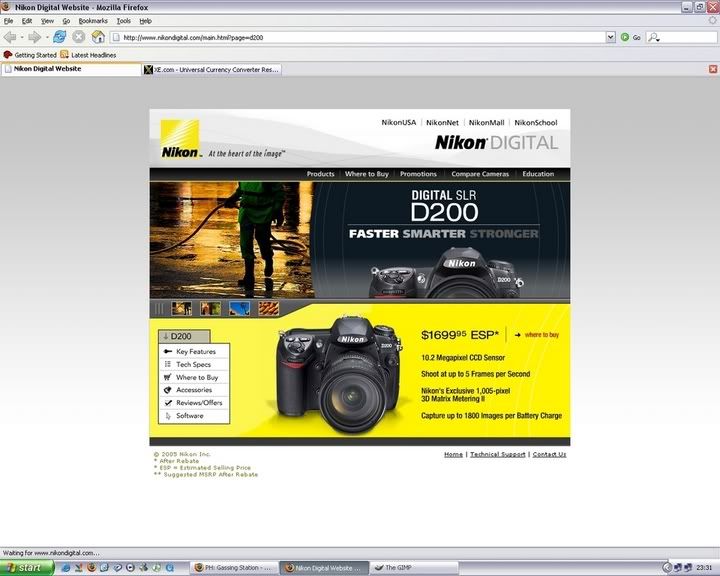Open the Tools menu
This screenshot has height=576, width=720.
point(124,21)
